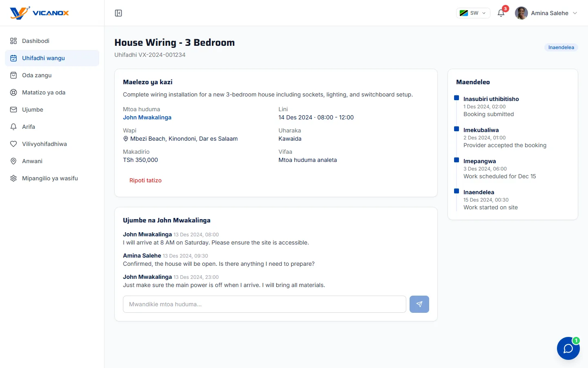
Task: Click the Uhifadhi wangu calendar icon
Action: click(13, 58)
